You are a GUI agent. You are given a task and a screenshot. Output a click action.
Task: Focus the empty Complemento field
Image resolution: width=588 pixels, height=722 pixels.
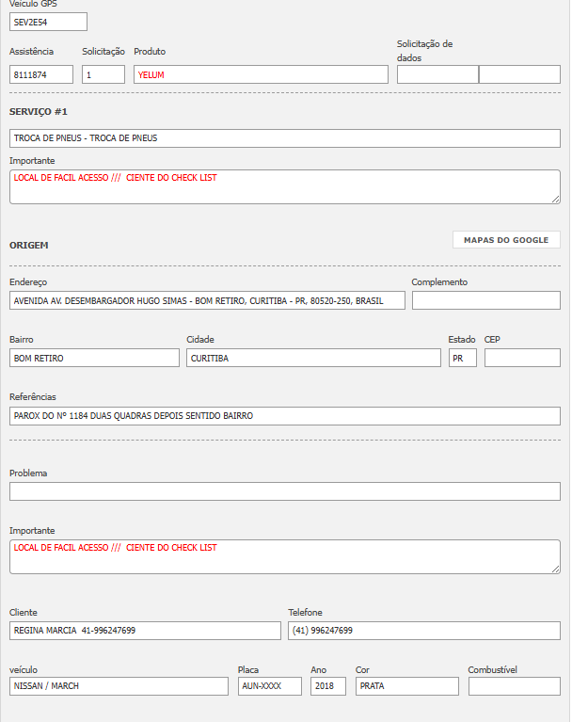[x=485, y=300]
